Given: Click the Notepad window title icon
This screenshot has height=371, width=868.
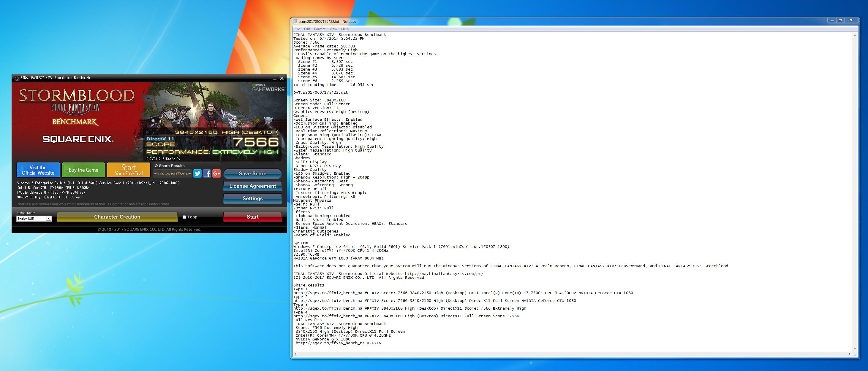Looking at the screenshot, I should coord(295,22).
